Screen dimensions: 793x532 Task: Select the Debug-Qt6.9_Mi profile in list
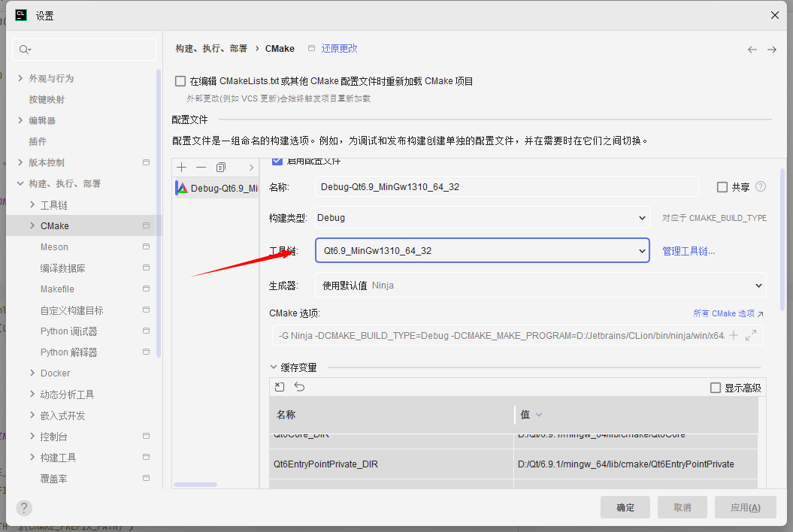(x=216, y=188)
